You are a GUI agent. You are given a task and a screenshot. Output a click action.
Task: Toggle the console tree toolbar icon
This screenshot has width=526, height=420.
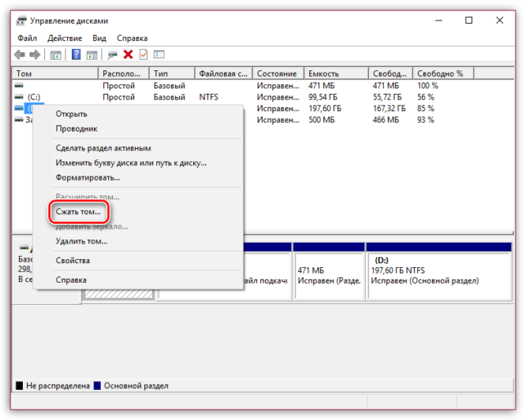[x=56, y=55]
